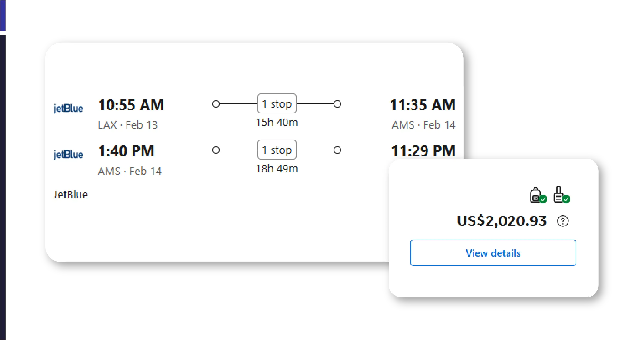644x340 pixels.
Task: Click the destination circle on the return route line
Action: (337, 150)
